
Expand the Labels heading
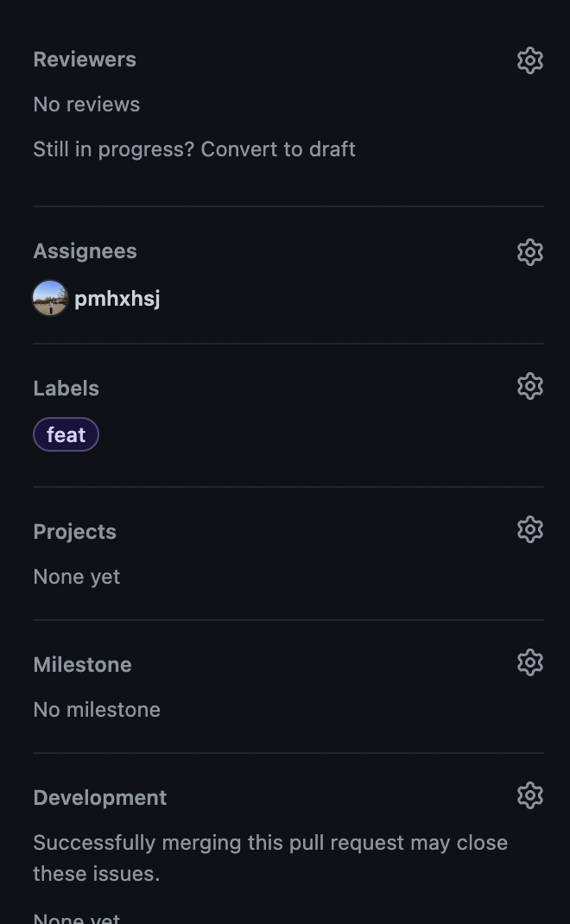tap(66, 389)
